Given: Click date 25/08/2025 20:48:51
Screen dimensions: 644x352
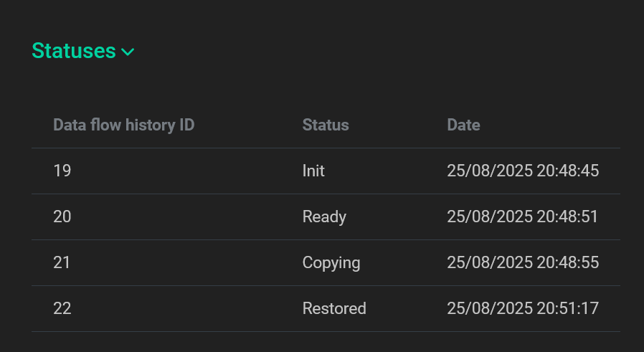Looking at the screenshot, I should [523, 217].
